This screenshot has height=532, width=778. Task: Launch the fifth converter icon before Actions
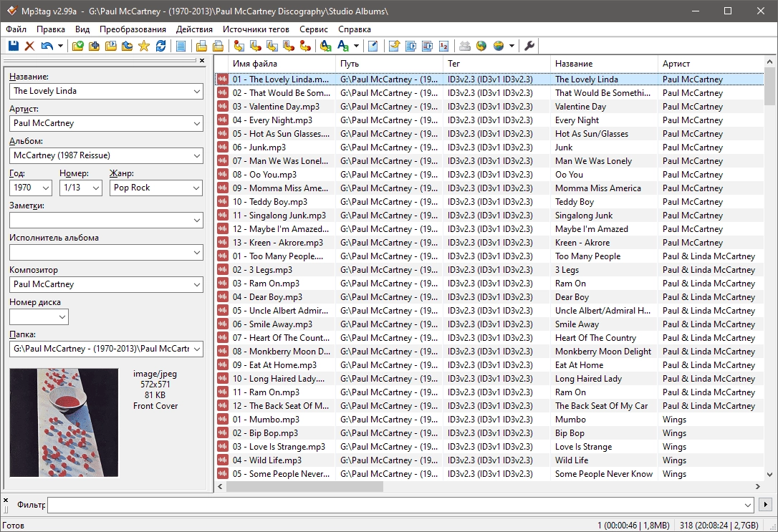(305, 46)
